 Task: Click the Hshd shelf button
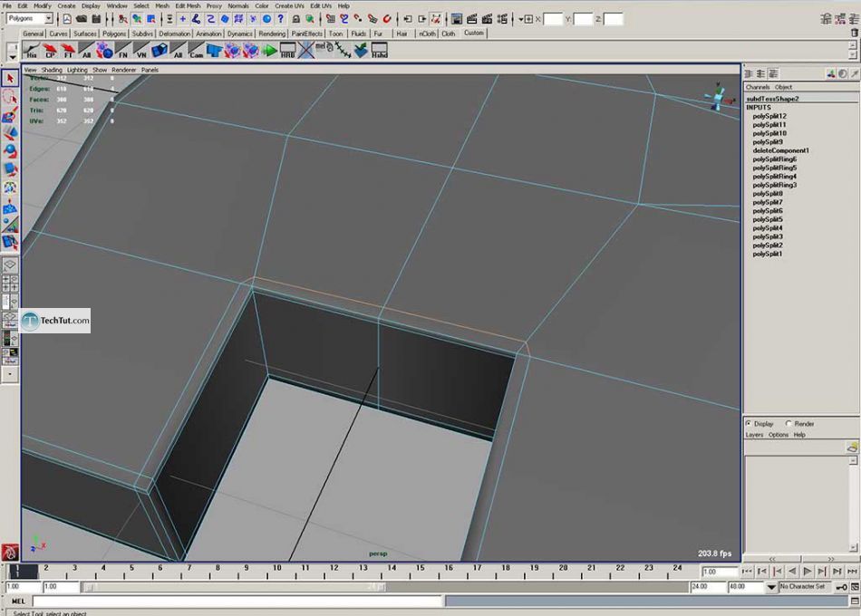tap(379, 51)
